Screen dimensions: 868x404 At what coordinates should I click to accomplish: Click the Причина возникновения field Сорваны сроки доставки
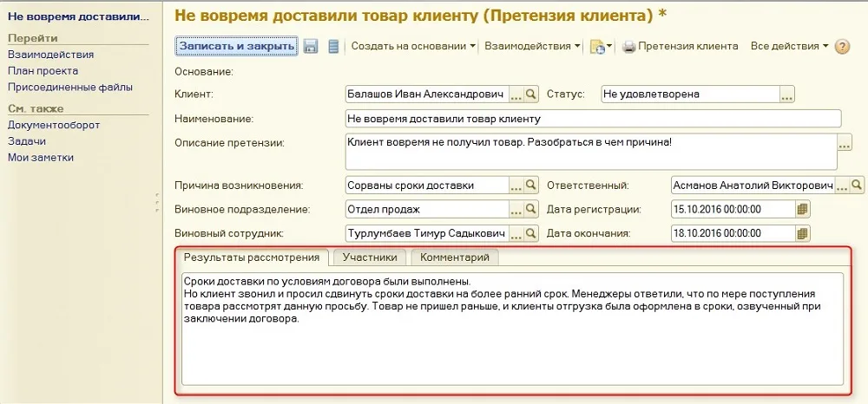426,186
